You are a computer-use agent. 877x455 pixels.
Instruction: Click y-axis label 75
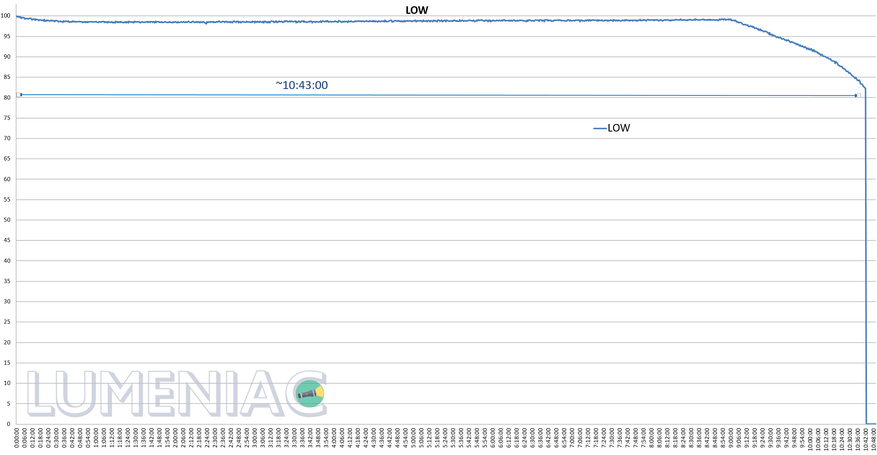pyautogui.click(x=7, y=118)
